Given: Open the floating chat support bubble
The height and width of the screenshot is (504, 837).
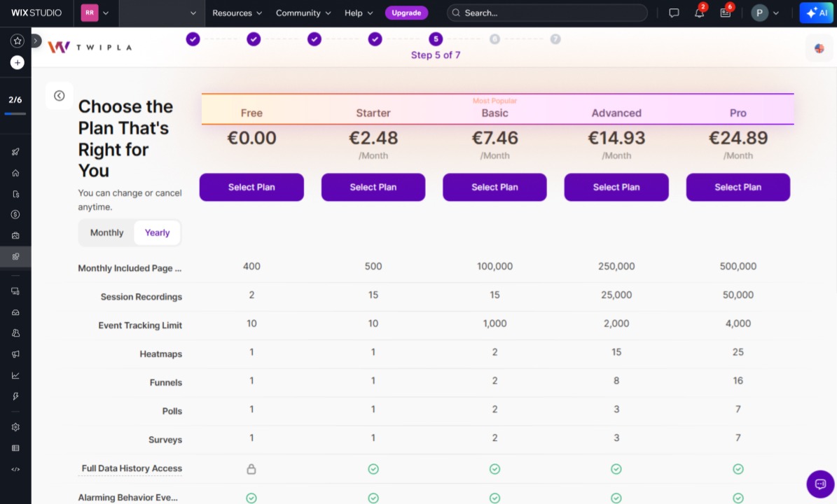Looking at the screenshot, I should (x=820, y=484).
